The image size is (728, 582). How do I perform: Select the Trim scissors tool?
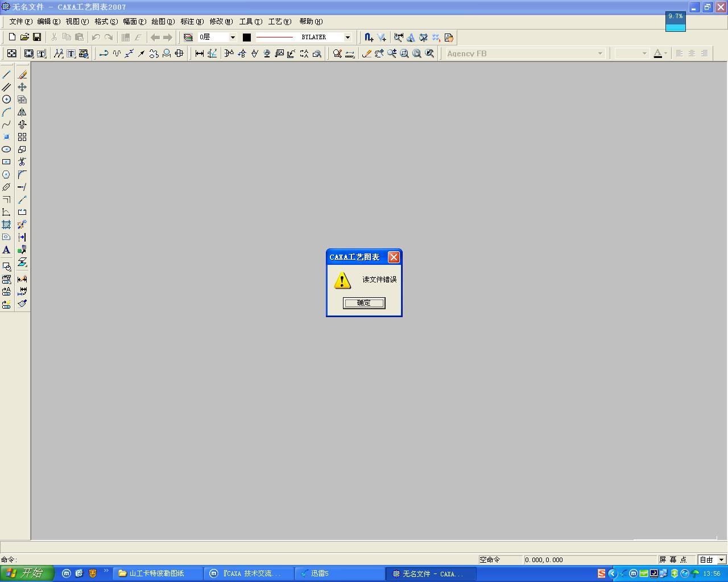pos(22,162)
